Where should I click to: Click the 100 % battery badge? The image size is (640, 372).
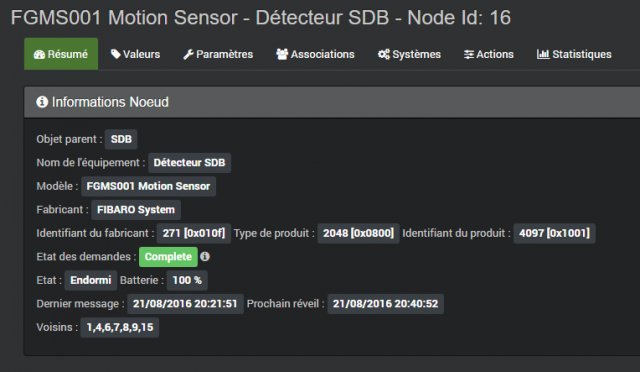187,280
